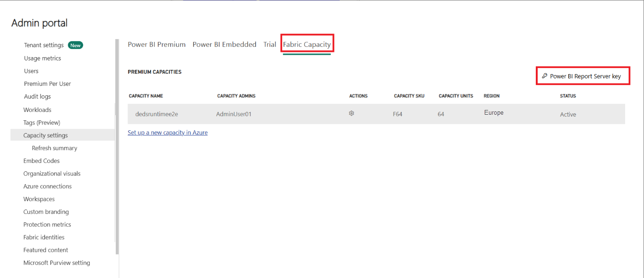This screenshot has width=644, height=278.
Task: Click the Premium Capacities heading
Action: pos(155,72)
